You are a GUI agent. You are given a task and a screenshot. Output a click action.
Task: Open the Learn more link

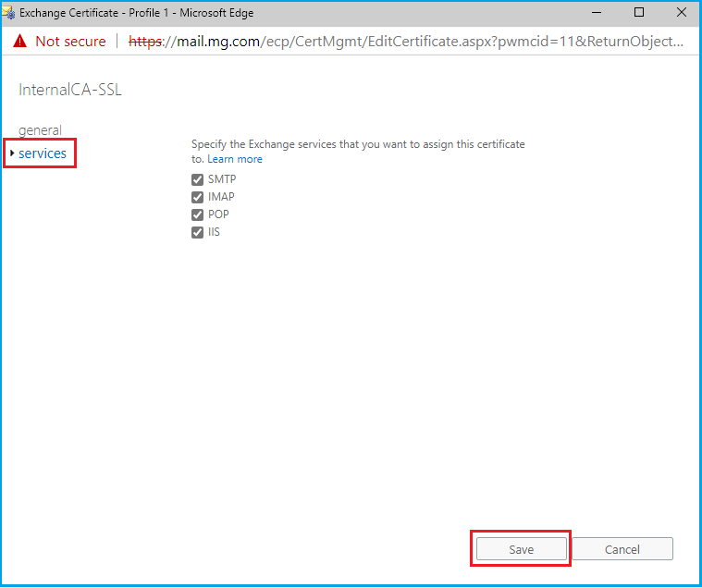[234, 159]
